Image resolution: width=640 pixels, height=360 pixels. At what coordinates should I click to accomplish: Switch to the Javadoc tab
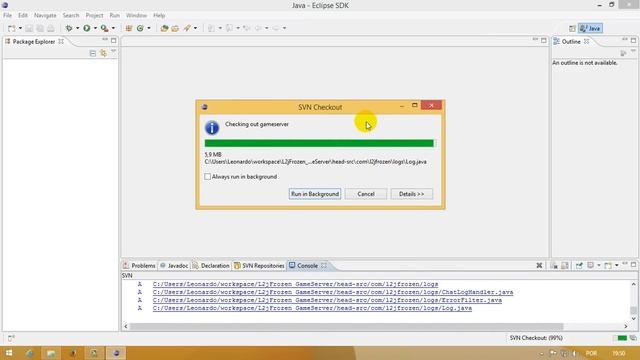(174, 266)
